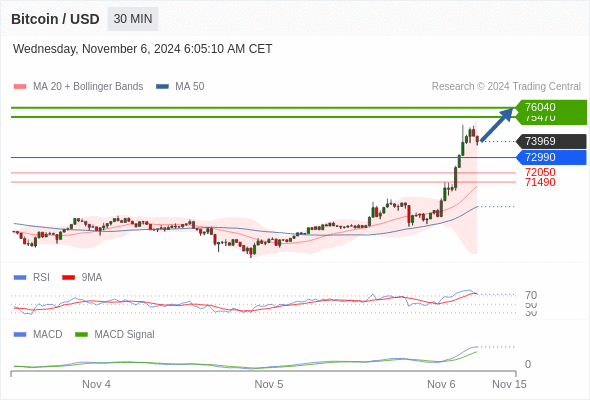
Task: Click the Nov 4 date axis label
Action: pos(96,384)
